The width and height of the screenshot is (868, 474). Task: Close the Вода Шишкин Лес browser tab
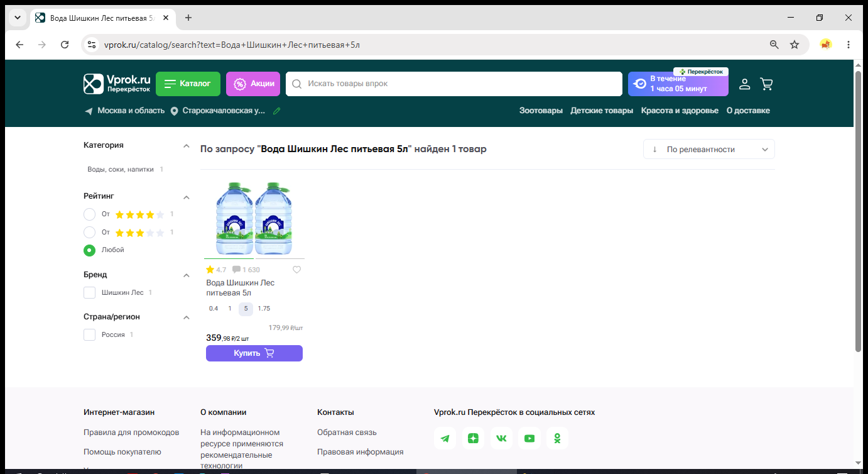[166, 18]
